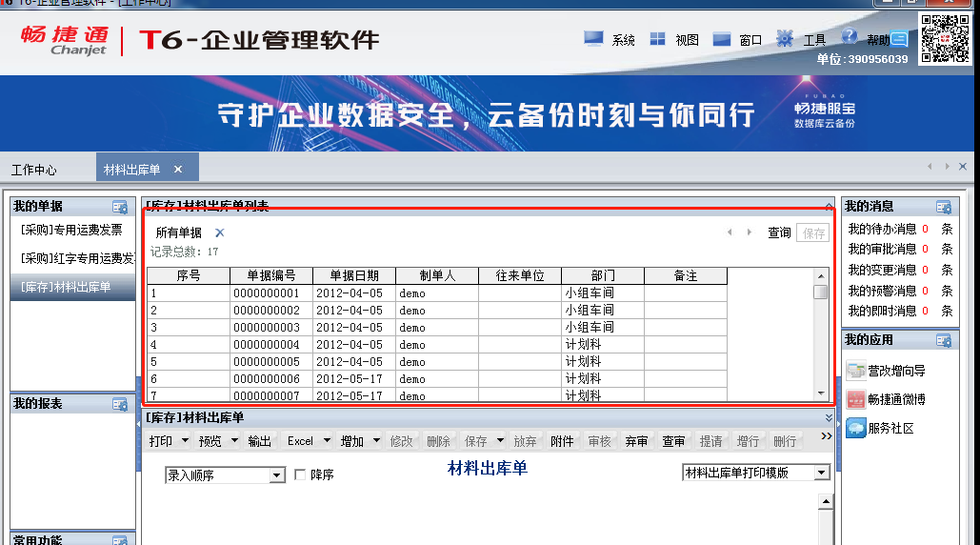Click 增加 toolbar button

(351, 441)
